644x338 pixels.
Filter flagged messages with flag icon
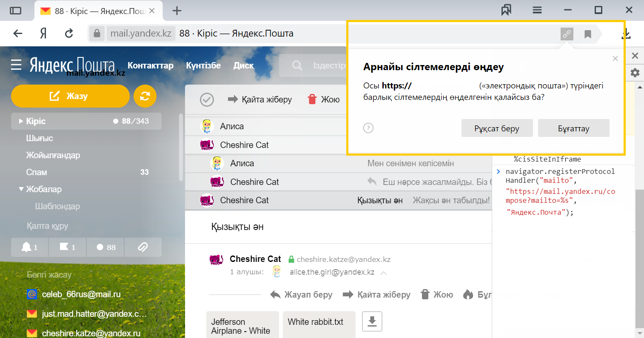[x=67, y=247]
